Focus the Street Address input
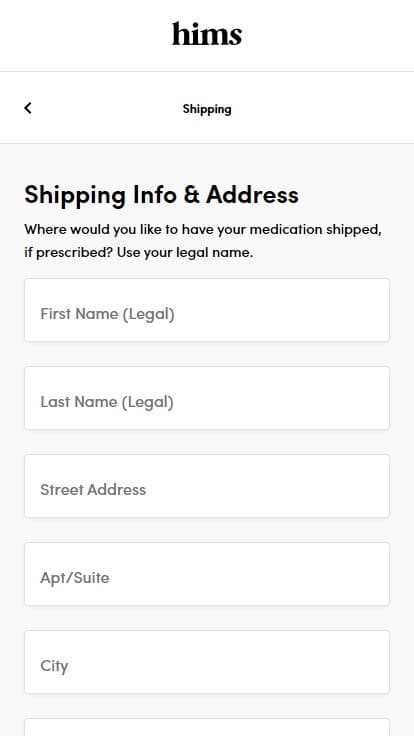Viewport: 414px width, 736px height. pyautogui.click(x=207, y=486)
